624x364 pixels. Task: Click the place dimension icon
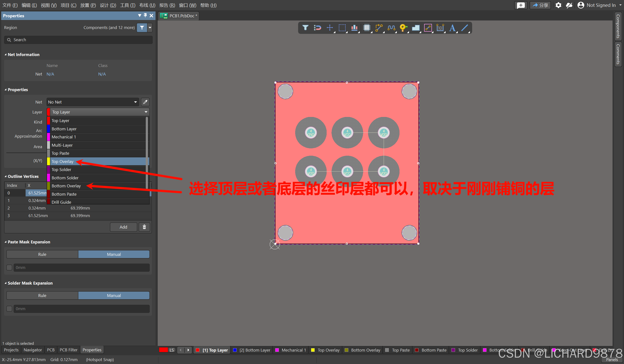[440, 28]
